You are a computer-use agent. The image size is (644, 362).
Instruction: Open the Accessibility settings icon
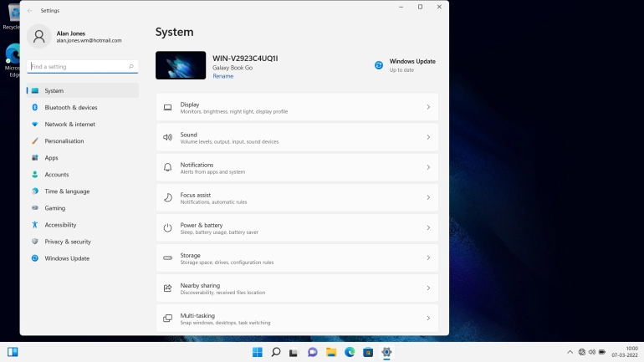35,225
